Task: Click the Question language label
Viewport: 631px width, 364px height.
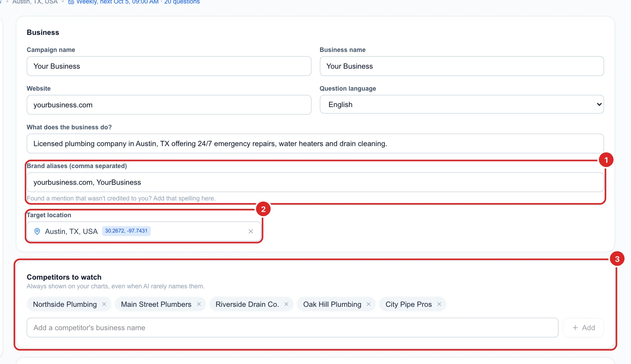Action: 348,89
